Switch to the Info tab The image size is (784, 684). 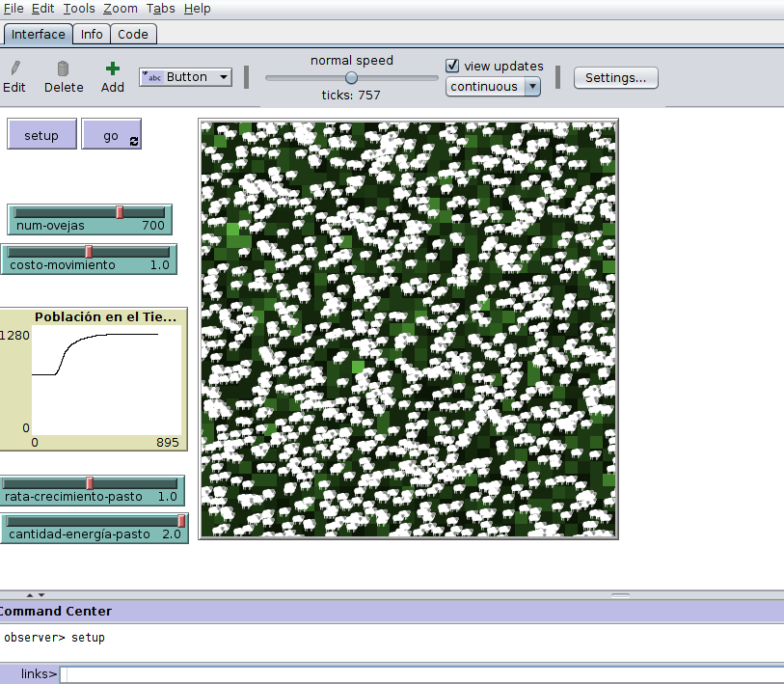coord(92,34)
